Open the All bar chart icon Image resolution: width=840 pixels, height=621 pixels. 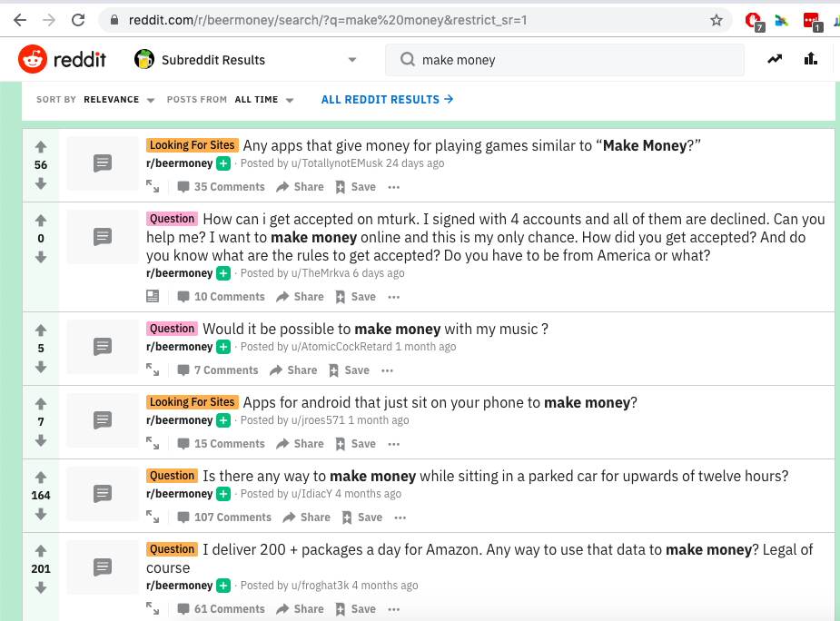(x=811, y=59)
